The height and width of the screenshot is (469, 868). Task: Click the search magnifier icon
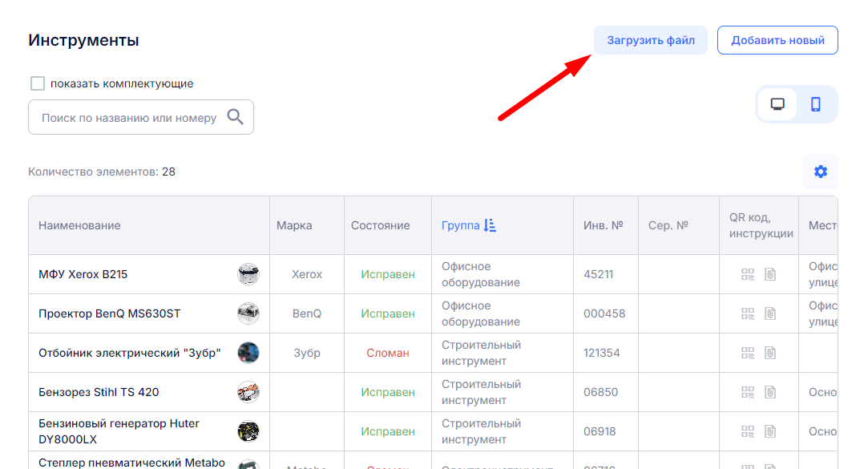235,117
